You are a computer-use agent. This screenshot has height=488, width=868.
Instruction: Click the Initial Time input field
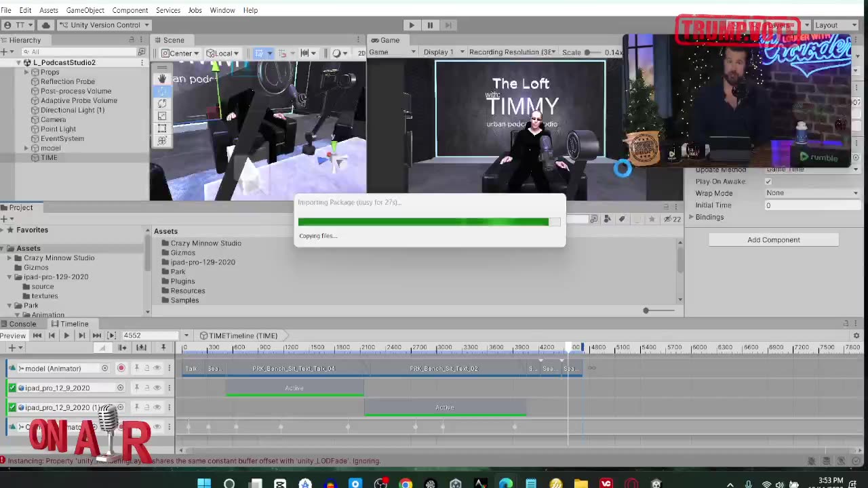[x=812, y=205]
